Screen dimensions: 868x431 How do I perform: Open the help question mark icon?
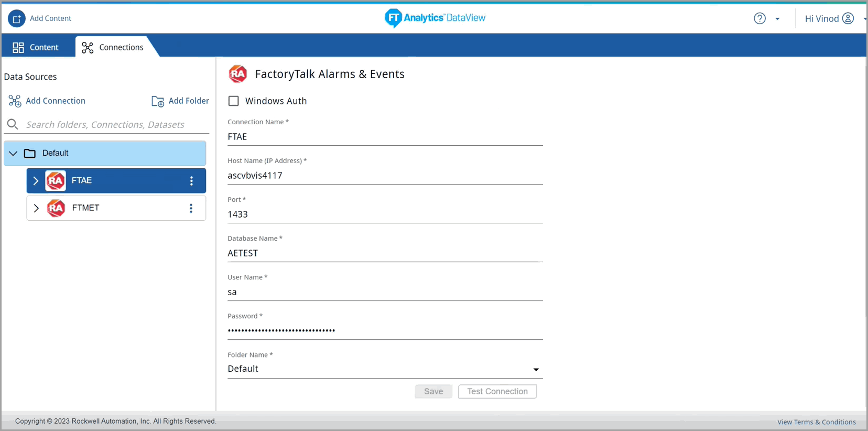tap(759, 19)
